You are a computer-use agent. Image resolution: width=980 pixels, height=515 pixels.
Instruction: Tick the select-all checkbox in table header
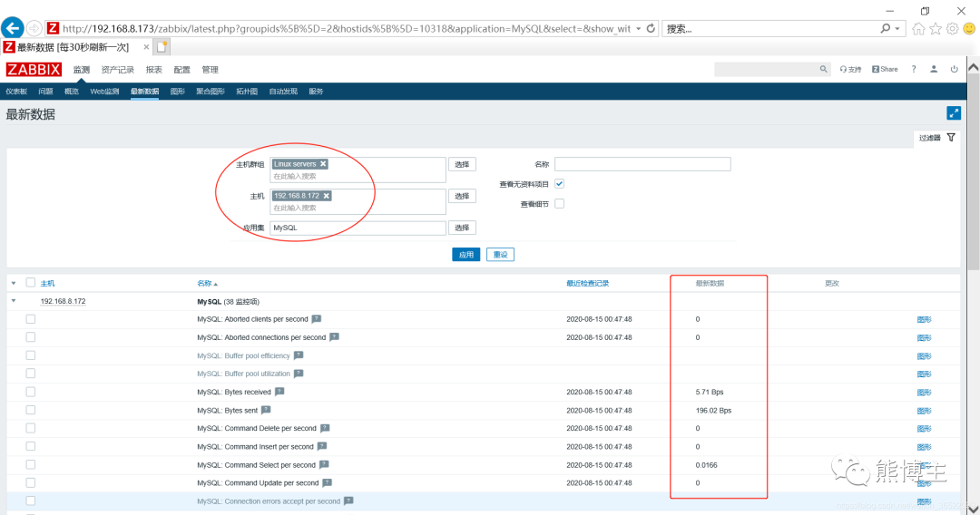point(30,283)
